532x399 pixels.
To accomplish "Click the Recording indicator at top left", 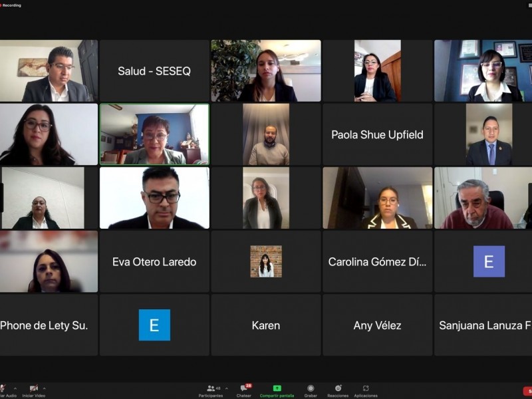I will 11,5.
